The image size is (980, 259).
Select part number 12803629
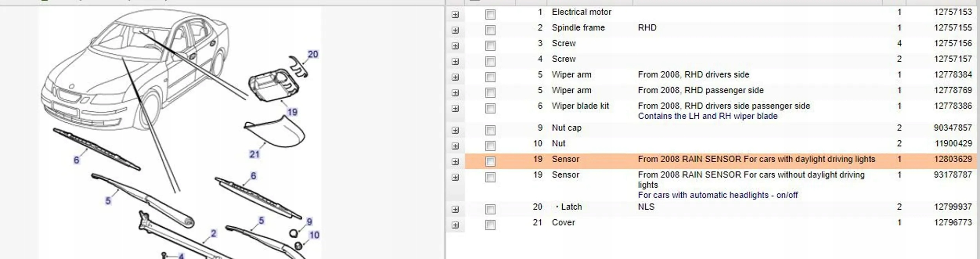point(952,159)
